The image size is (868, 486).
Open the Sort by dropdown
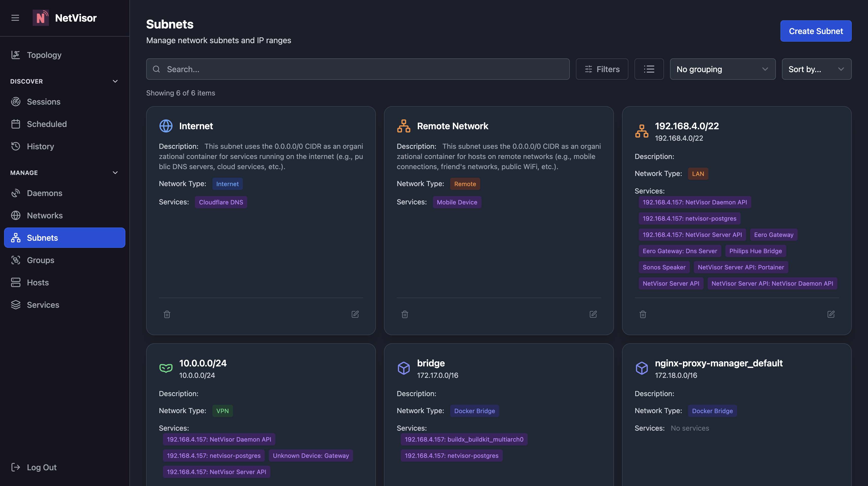click(816, 69)
